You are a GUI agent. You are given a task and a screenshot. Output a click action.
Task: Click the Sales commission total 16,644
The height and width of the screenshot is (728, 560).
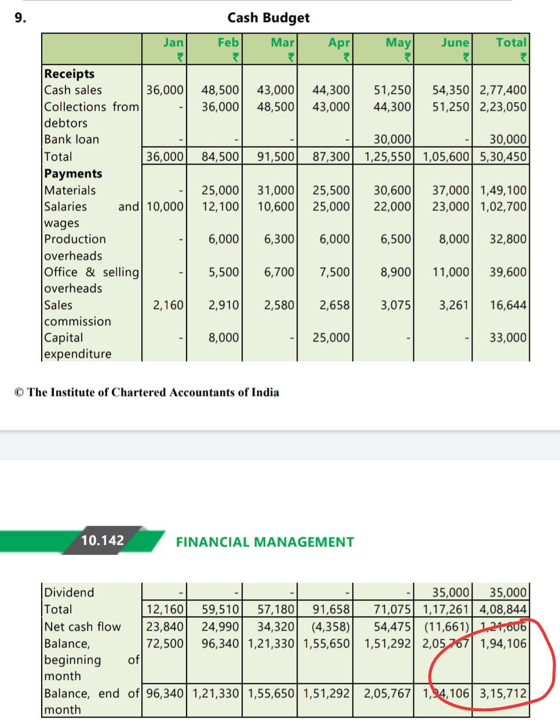[x=507, y=305]
